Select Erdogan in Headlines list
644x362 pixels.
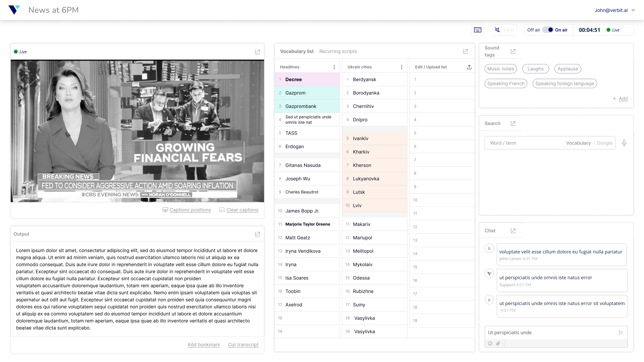[307, 146]
